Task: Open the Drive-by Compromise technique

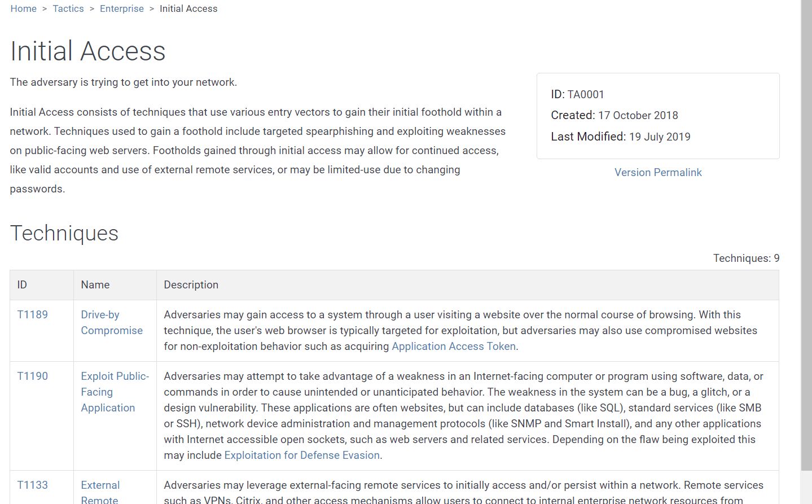Action: click(112, 323)
